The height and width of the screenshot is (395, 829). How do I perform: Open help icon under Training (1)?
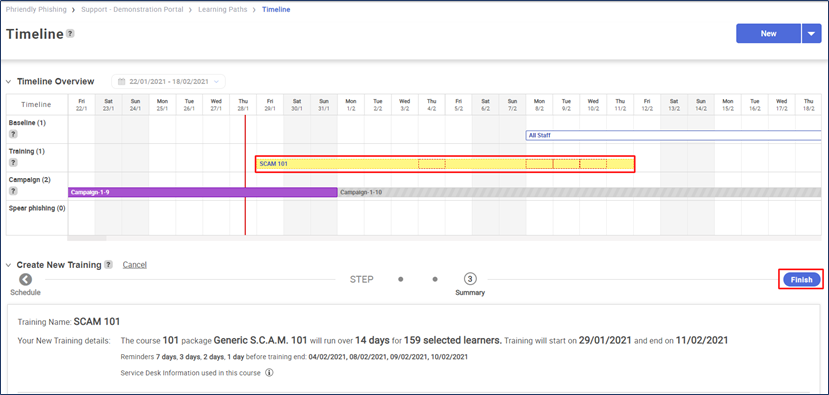[13, 163]
